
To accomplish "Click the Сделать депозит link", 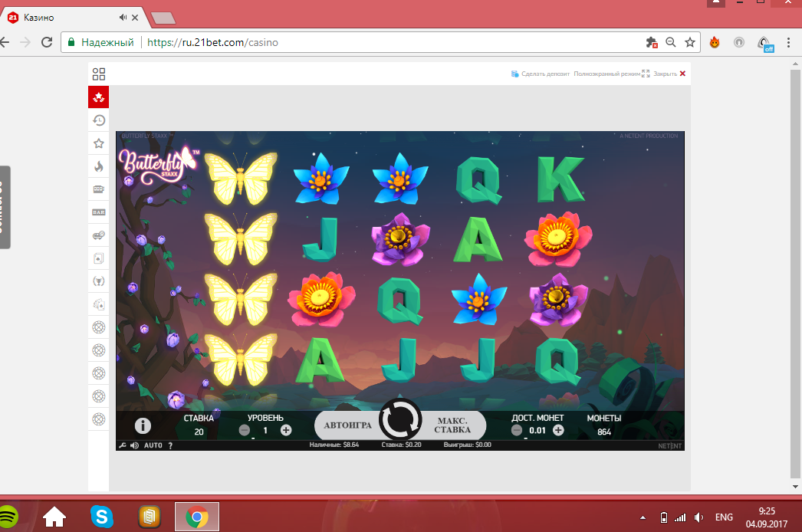I will point(541,74).
